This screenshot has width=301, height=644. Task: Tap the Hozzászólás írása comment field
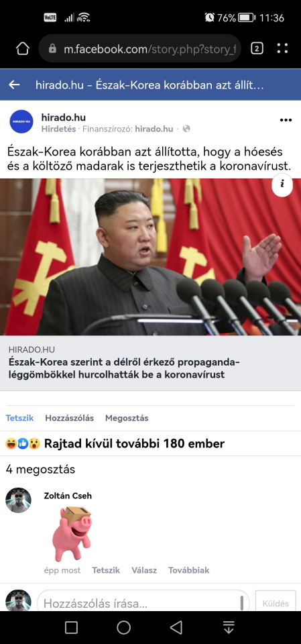(143, 603)
